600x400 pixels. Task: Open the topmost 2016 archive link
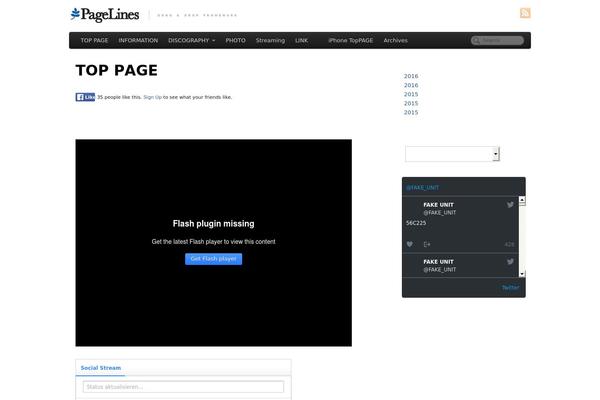(x=411, y=76)
